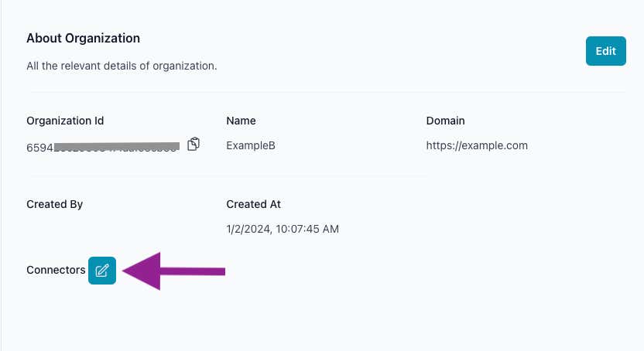
Task: Click the Edit button for organization details
Action: [x=606, y=51]
